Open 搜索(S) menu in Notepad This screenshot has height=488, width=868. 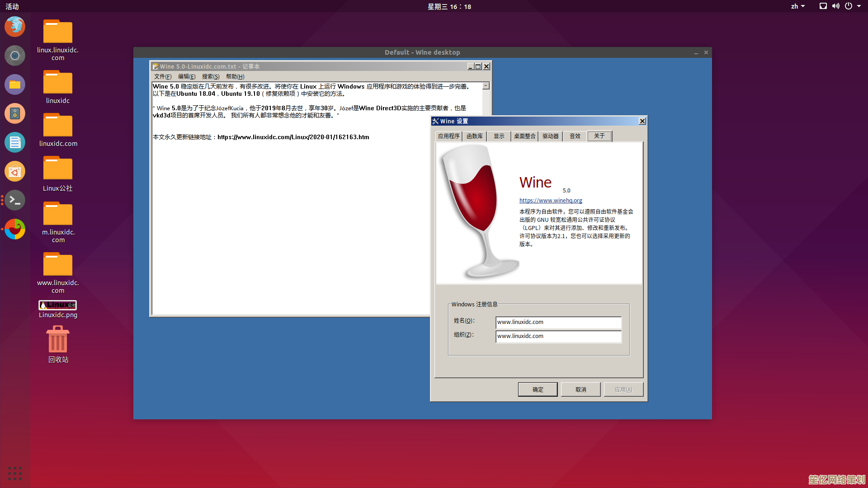211,77
